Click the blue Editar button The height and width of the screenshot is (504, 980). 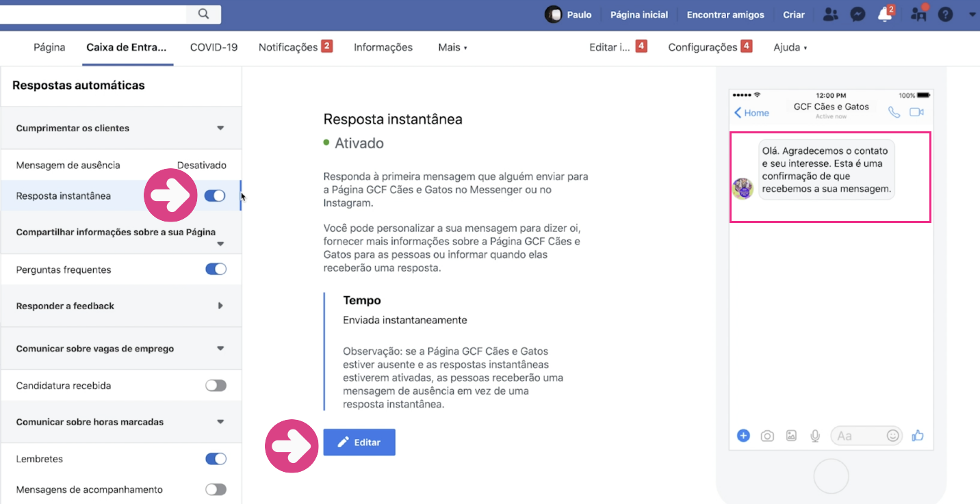(359, 442)
